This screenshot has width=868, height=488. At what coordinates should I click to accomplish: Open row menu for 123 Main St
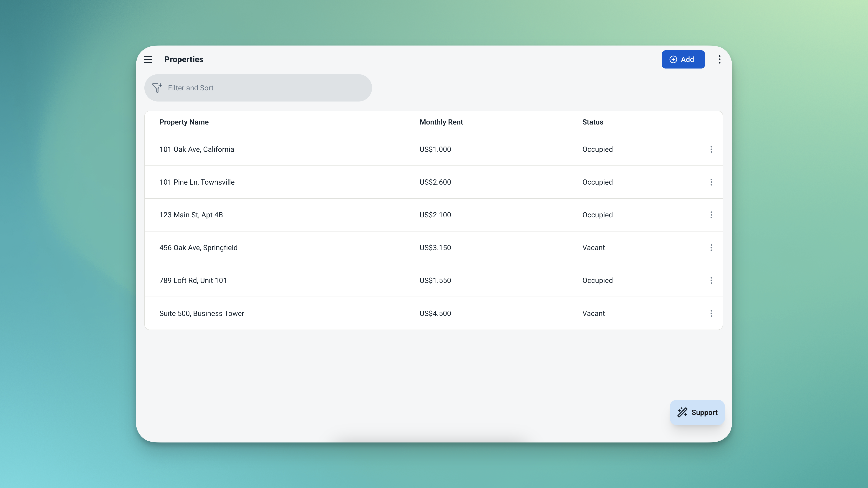[711, 215]
